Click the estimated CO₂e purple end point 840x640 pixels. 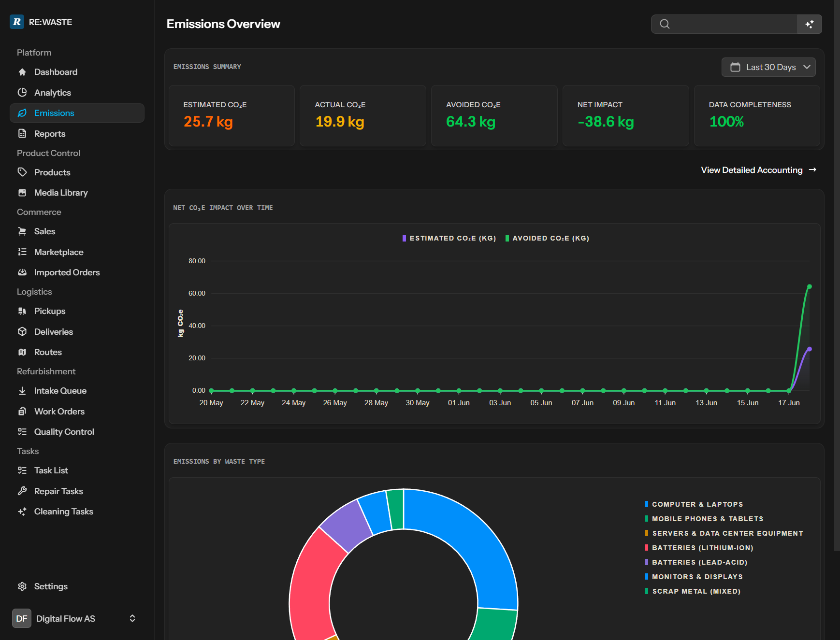tap(810, 349)
